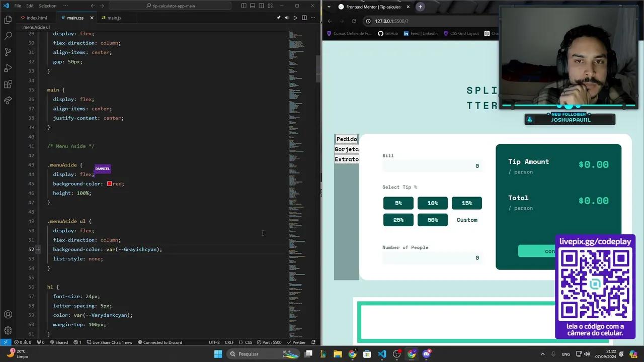Click the Accounts icon in activity bar
644x362 pixels.
[8, 315]
